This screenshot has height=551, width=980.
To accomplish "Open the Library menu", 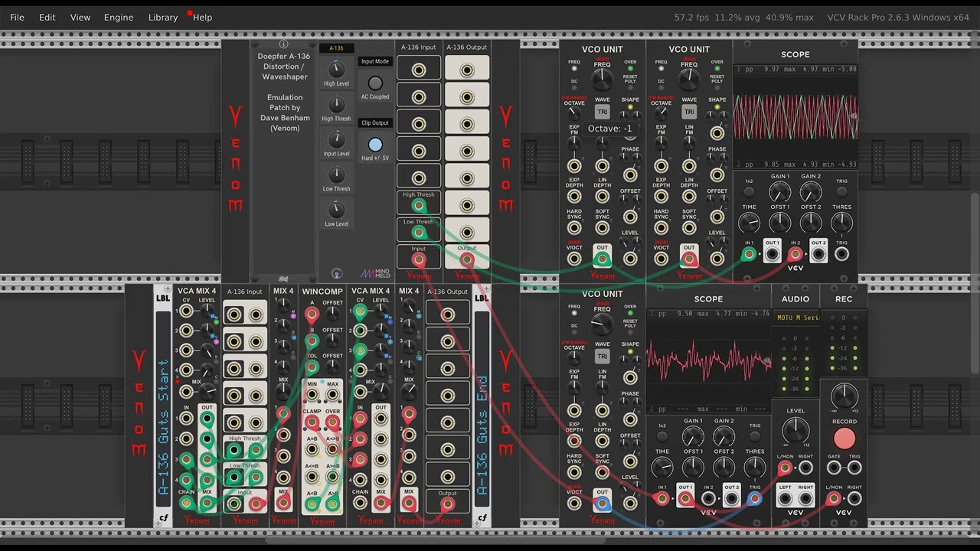I will click(x=163, y=17).
